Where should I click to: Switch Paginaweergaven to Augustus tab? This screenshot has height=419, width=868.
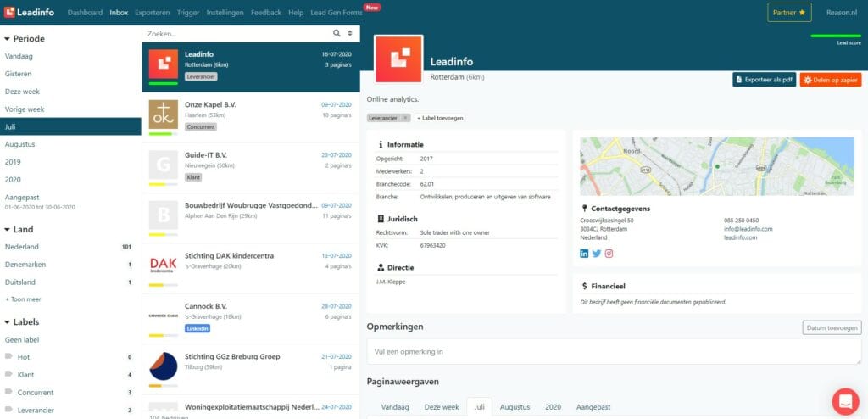pyautogui.click(x=515, y=407)
